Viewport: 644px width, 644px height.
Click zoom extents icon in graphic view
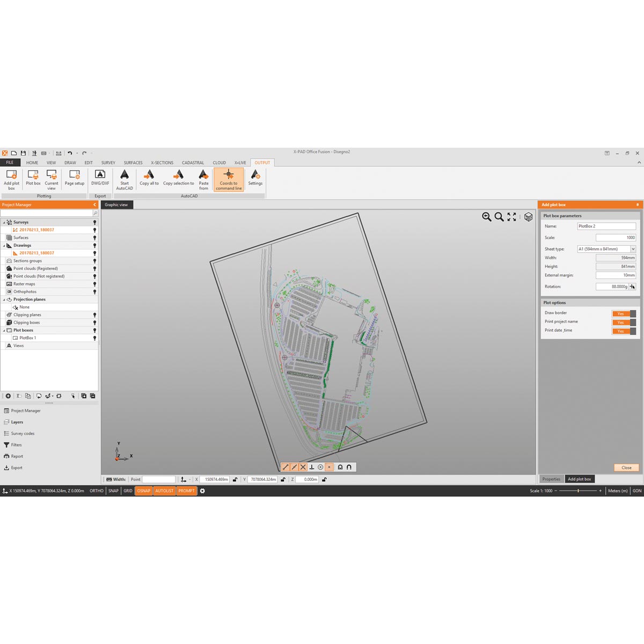click(512, 217)
